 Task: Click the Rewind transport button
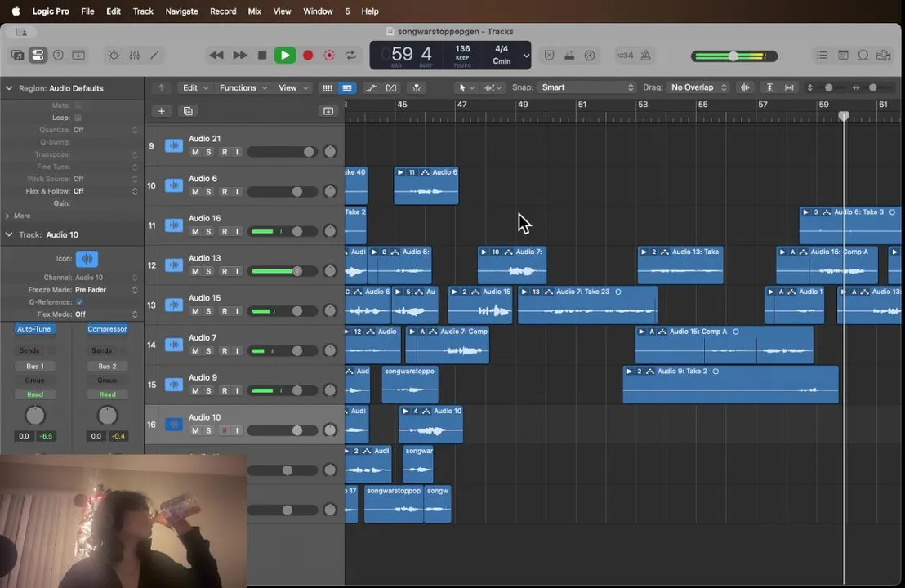tap(216, 56)
